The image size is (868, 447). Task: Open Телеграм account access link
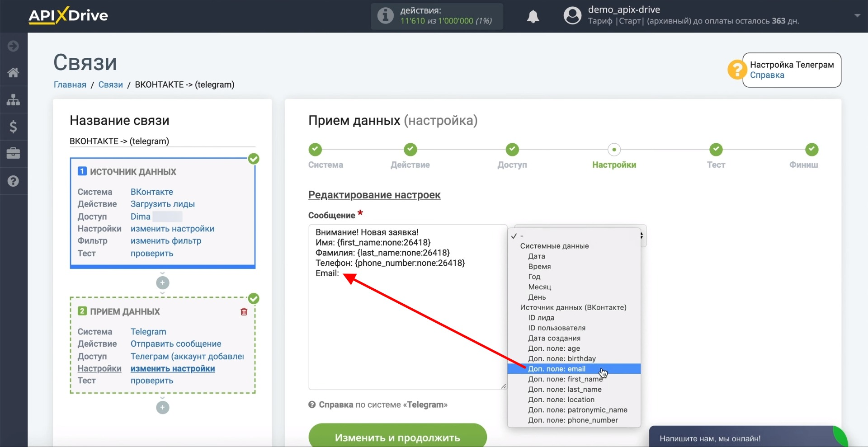(x=187, y=357)
